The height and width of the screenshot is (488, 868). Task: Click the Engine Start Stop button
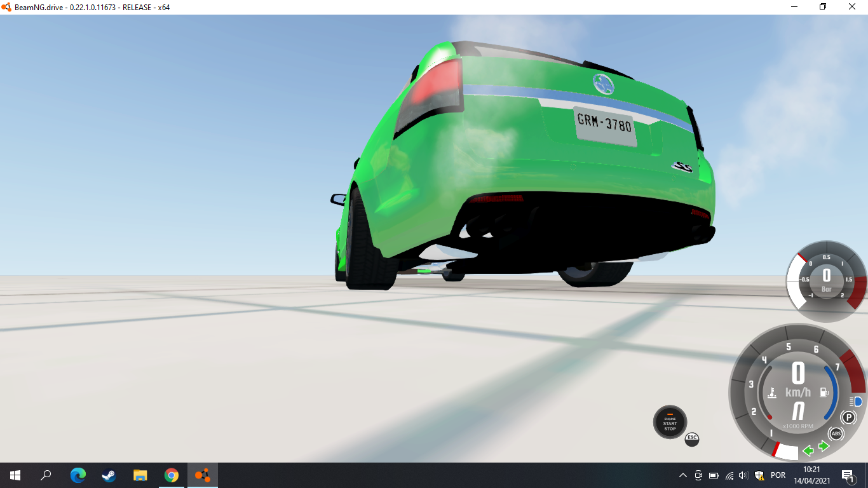coord(670,422)
